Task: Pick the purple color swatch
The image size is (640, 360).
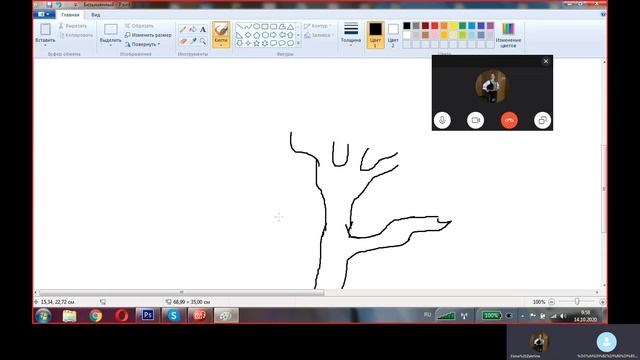Action: (490, 26)
